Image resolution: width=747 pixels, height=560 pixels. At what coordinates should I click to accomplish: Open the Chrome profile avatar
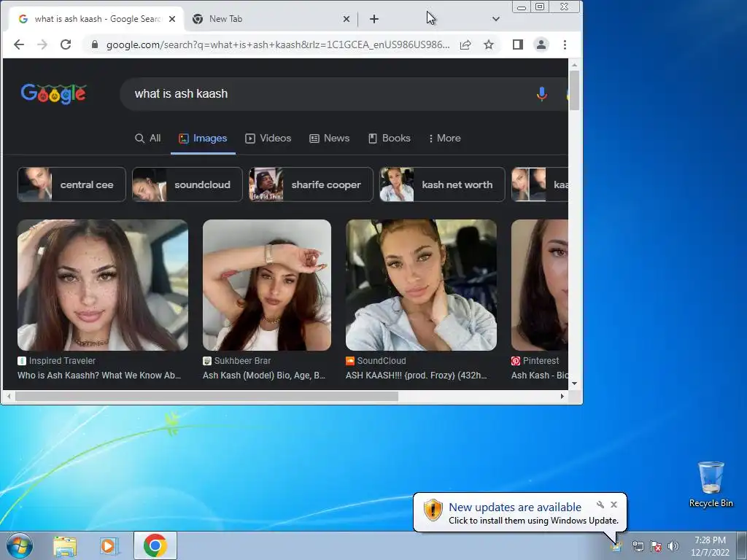541,44
